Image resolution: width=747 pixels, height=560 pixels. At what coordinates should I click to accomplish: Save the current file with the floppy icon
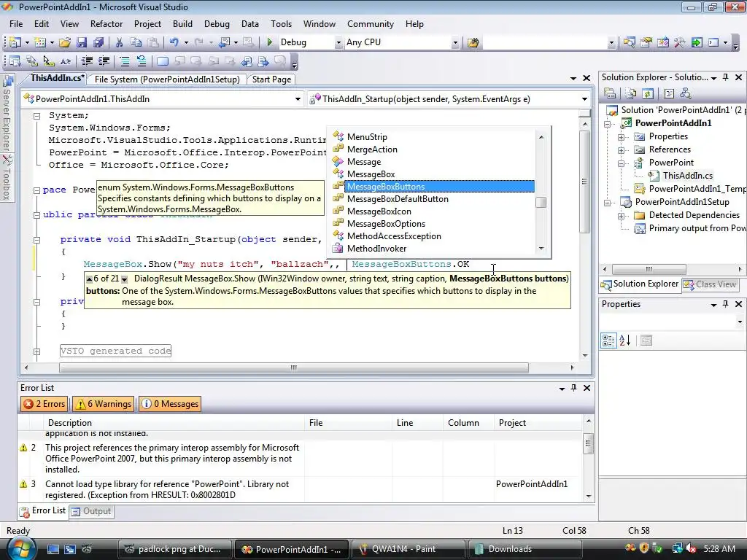(x=82, y=42)
